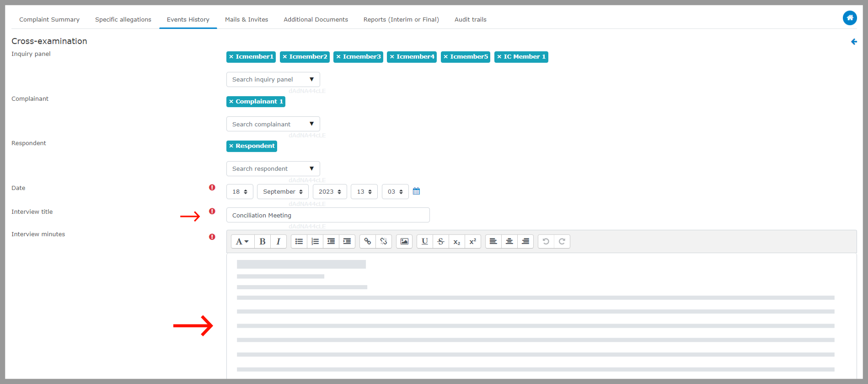Image resolution: width=868 pixels, height=384 pixels.
Task: Click the Interview title text field
Action: (x=327, y=215)
